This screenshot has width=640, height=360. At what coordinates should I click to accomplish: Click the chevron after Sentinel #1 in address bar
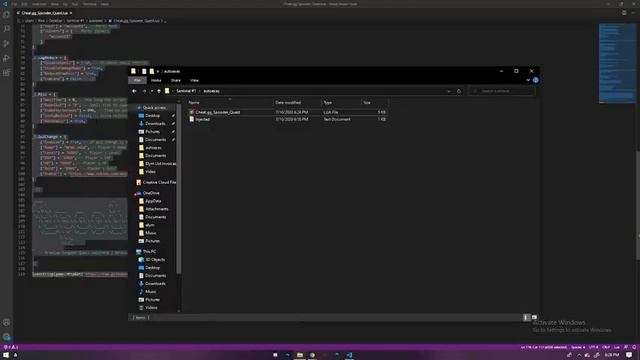200,91
